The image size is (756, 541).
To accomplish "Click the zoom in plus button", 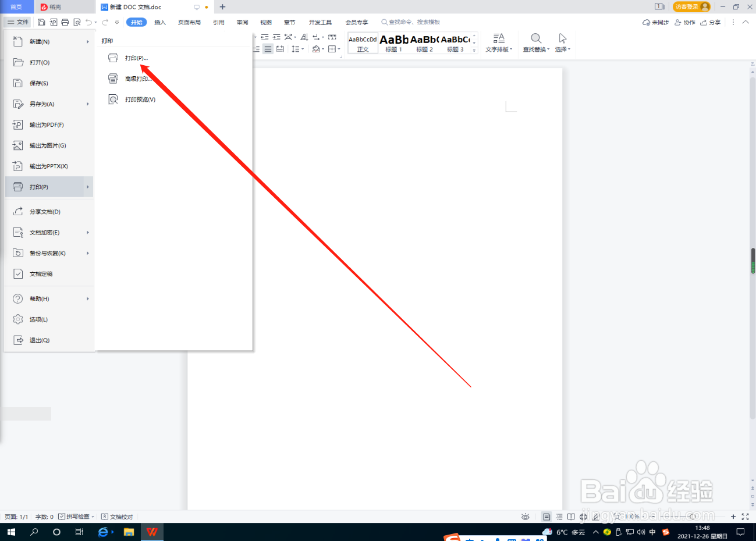I will pos(733,517).
